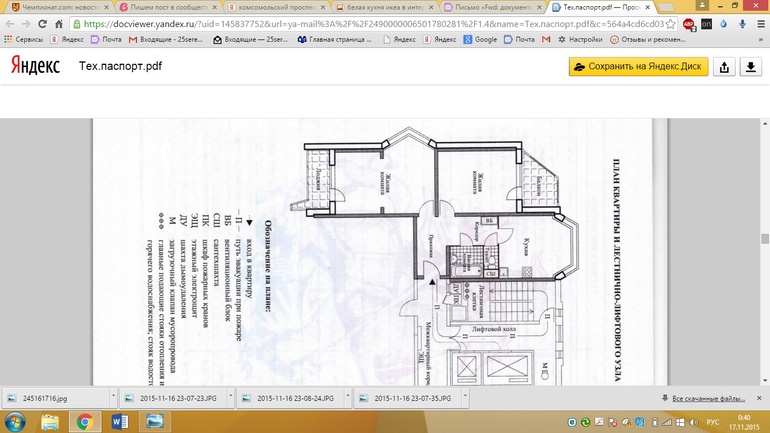Open Microsoft Word from the taskbar

118,422
